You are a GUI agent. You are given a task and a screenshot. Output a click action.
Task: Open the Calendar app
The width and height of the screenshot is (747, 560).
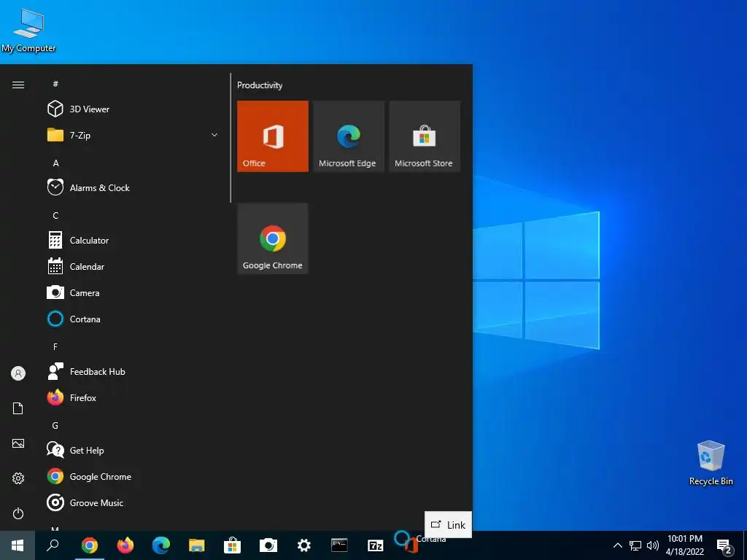(x=133, y=267)
